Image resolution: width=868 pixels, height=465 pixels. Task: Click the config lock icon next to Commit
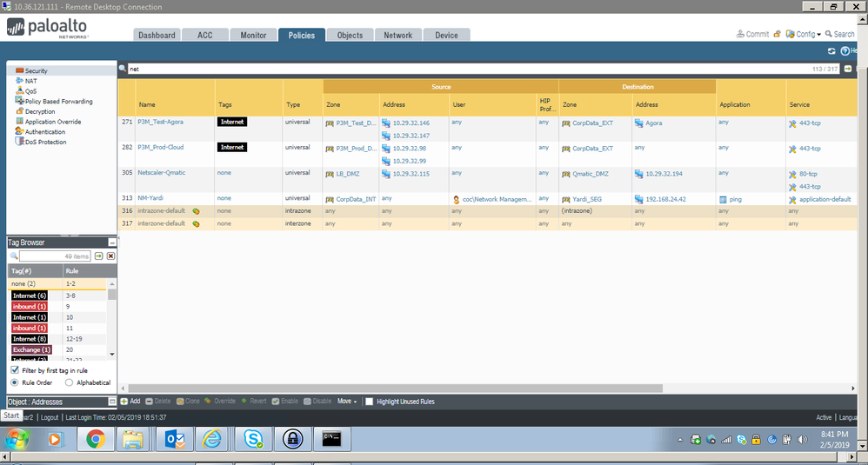coord(777,35)
